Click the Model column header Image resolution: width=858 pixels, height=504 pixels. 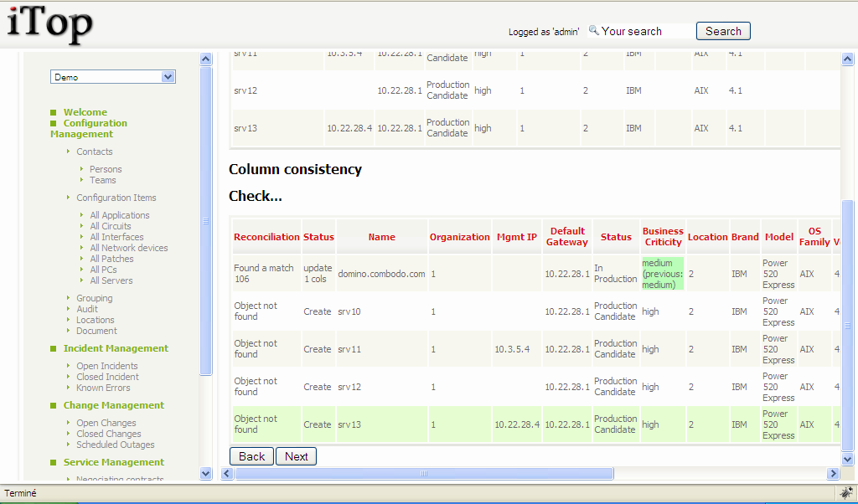click(x=778, y=237)
